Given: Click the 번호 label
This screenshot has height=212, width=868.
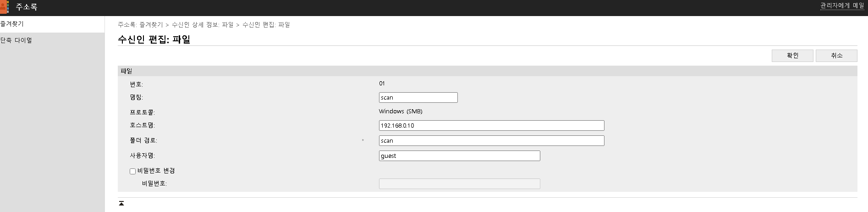Looking at the screenshot, I should (x=136, y=84).
